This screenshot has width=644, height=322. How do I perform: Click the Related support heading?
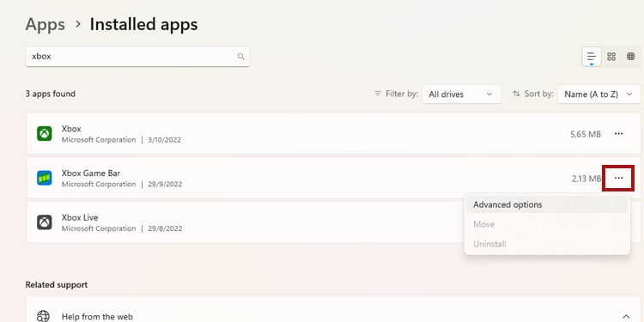(57, 284)
